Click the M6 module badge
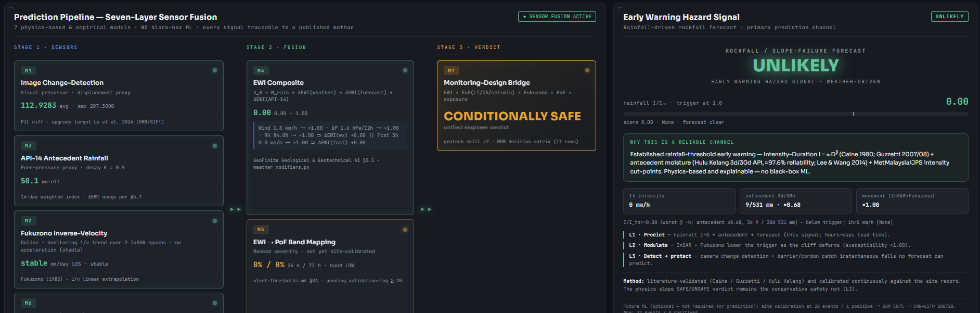This screenshot has width=980, height=313. click(x=28, y=303)
